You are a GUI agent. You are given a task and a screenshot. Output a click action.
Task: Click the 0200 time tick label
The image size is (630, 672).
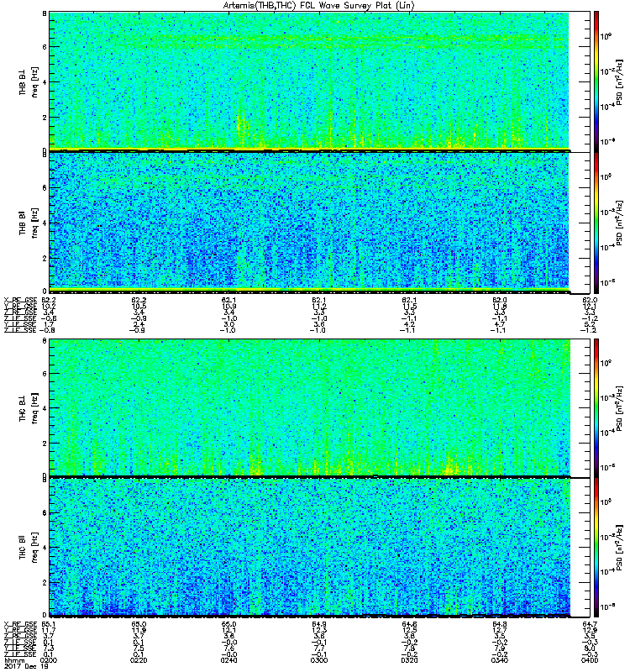[x=49, y=660]
